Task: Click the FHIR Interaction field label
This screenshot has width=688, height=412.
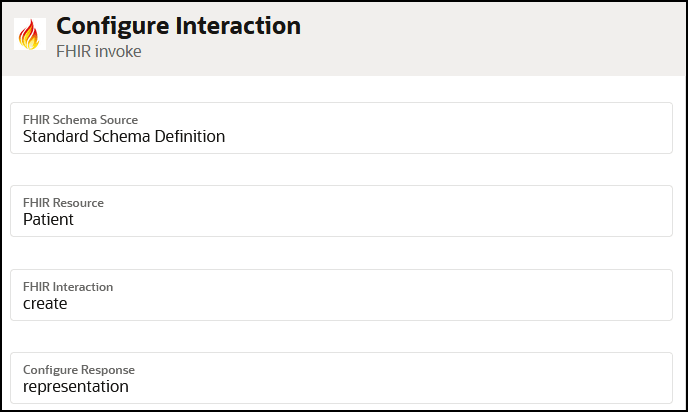Action: coord(68,287)
